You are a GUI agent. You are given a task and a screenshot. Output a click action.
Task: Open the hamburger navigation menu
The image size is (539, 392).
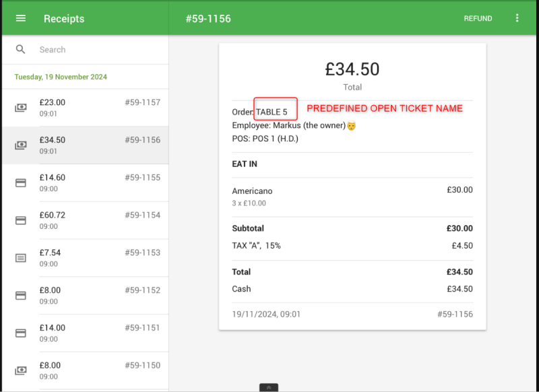pos(21,18)
